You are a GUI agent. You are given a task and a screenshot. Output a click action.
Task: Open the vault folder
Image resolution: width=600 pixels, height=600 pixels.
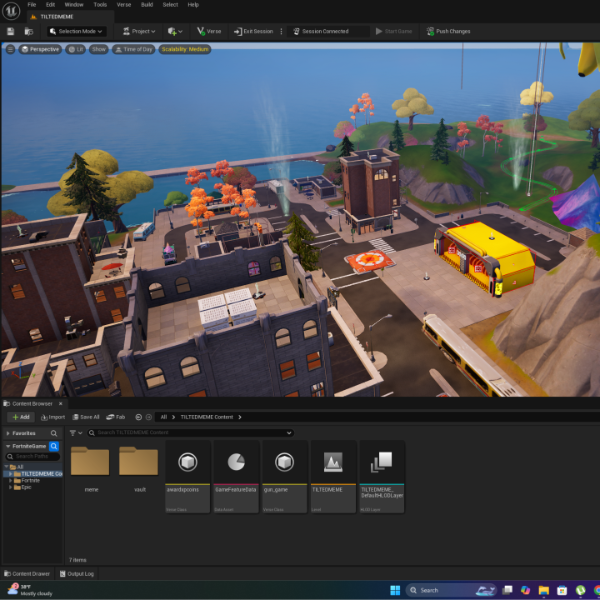[139, 470]
